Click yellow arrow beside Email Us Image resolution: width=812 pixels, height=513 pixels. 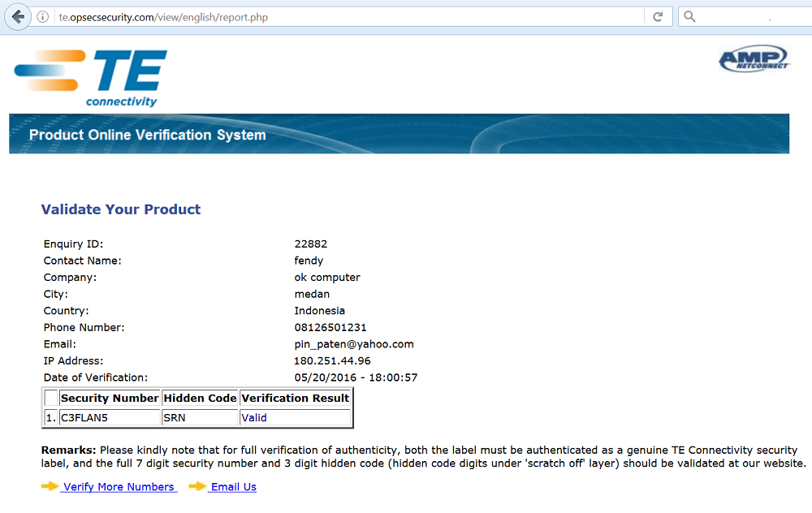coord(197,486)
